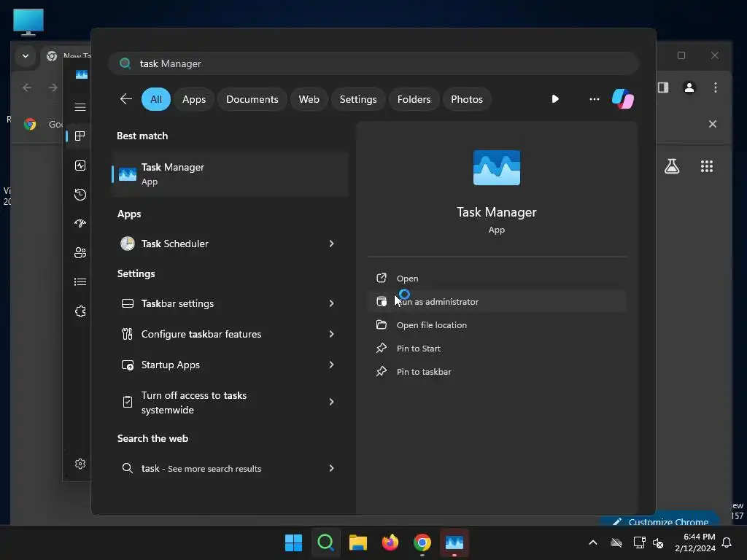Open the Task Manager best match result
The height and width of the screenshot is (560, 747).
[x=230, y=174]
